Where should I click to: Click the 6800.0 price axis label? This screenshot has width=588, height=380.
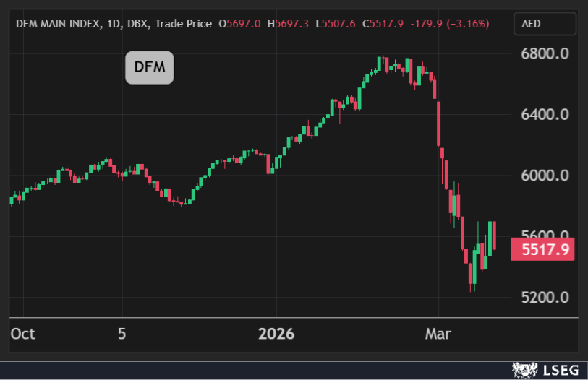coord(545,54)
